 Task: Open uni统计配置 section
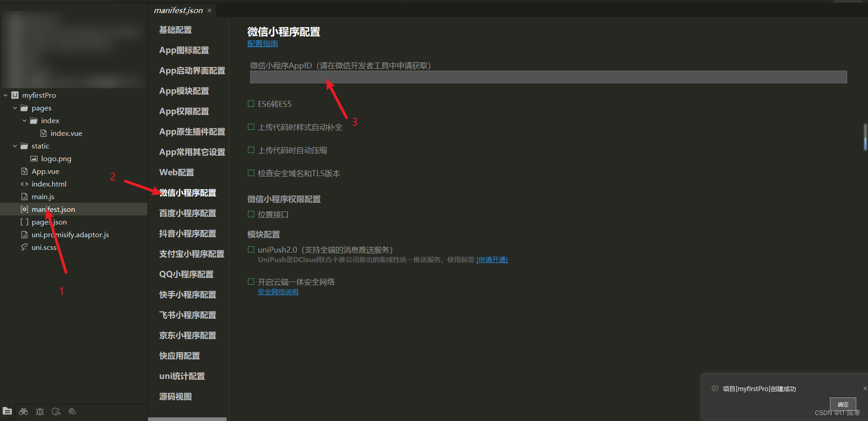(x=182, y=376)
